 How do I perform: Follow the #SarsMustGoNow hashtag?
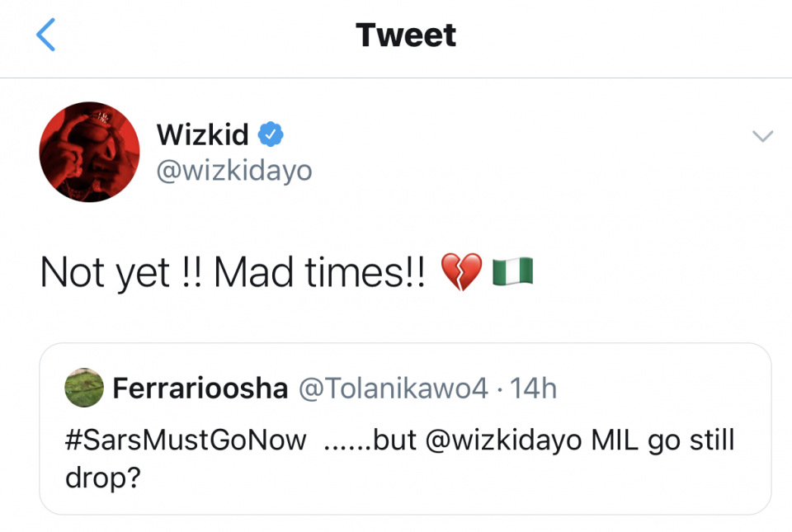point(185,440)
